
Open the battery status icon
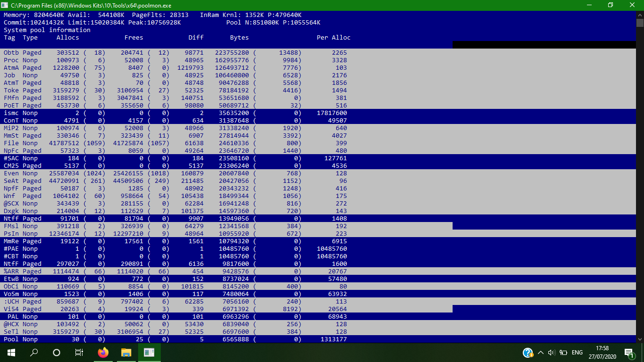click(x=563, y=353)
